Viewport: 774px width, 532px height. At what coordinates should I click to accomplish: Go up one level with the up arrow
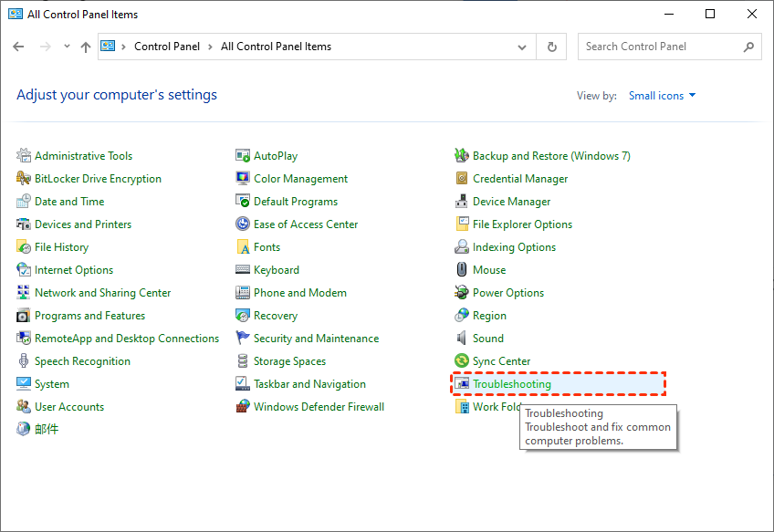click(86, 47)
